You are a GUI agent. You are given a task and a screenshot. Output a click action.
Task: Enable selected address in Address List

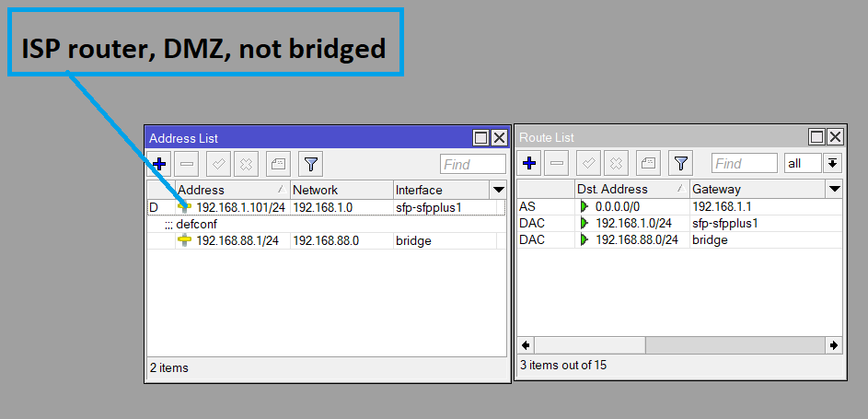pos(219,164)
